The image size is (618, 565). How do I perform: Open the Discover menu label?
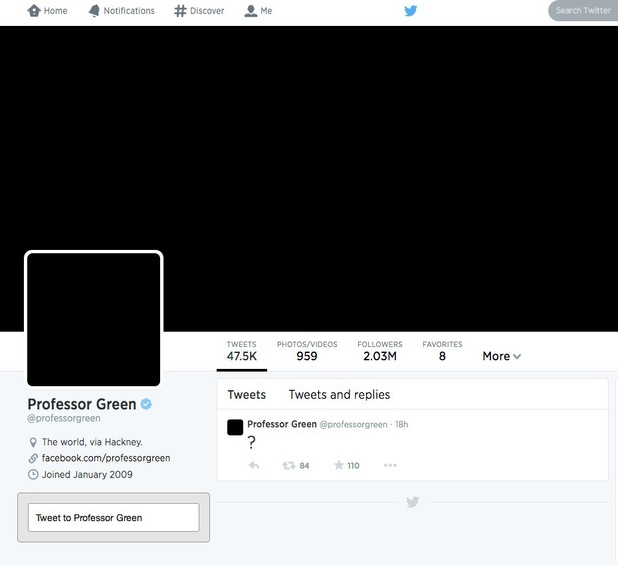tap(207, 11)
